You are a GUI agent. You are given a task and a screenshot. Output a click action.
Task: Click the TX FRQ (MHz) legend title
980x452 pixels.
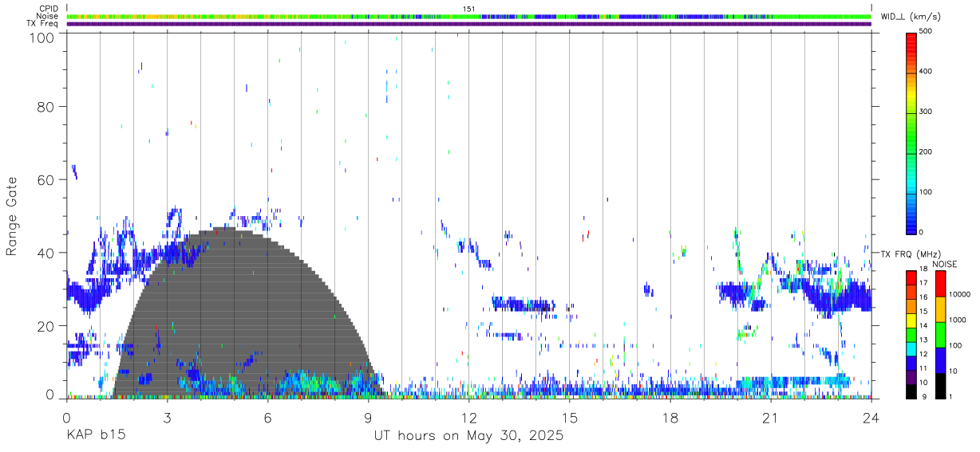(x=910, y=254)
